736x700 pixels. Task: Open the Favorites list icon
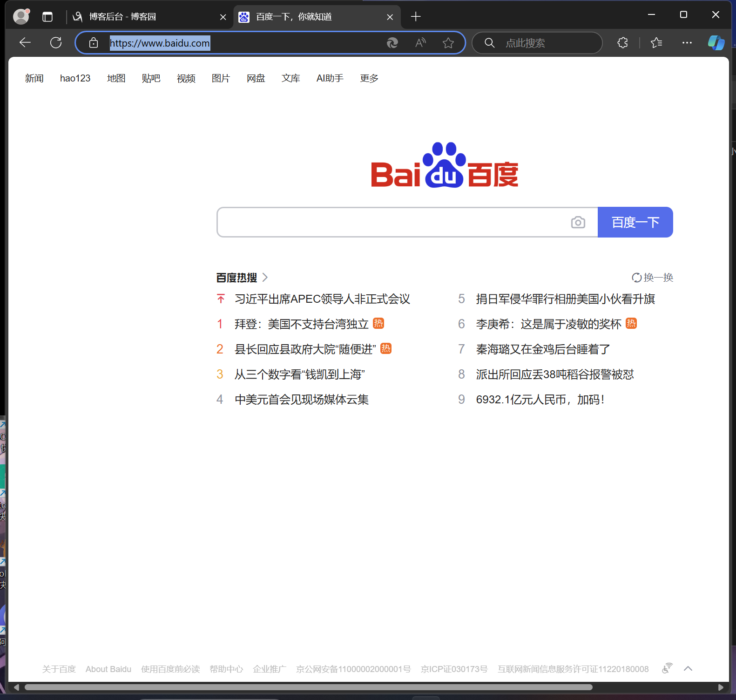click(656, 43)
